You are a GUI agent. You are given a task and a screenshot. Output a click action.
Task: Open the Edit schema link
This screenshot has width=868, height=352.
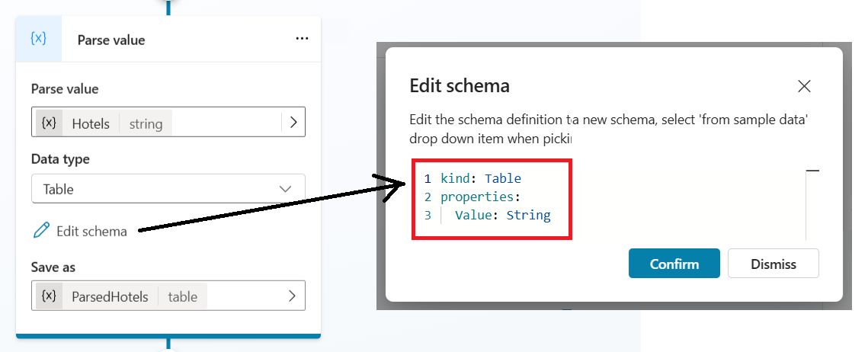[91, 231]
